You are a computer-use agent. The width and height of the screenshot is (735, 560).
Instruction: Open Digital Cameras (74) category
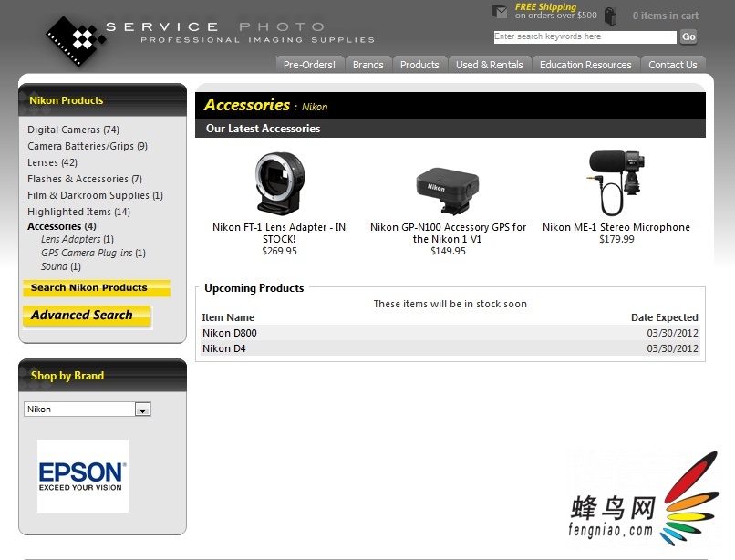click(x=73, y=130)
